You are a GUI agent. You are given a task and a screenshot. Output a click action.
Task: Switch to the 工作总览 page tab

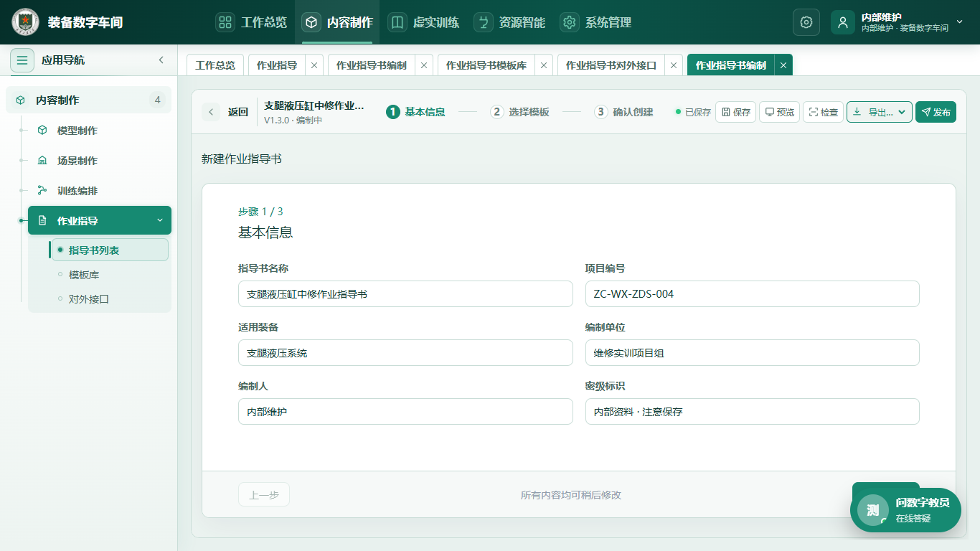[215, 65]
